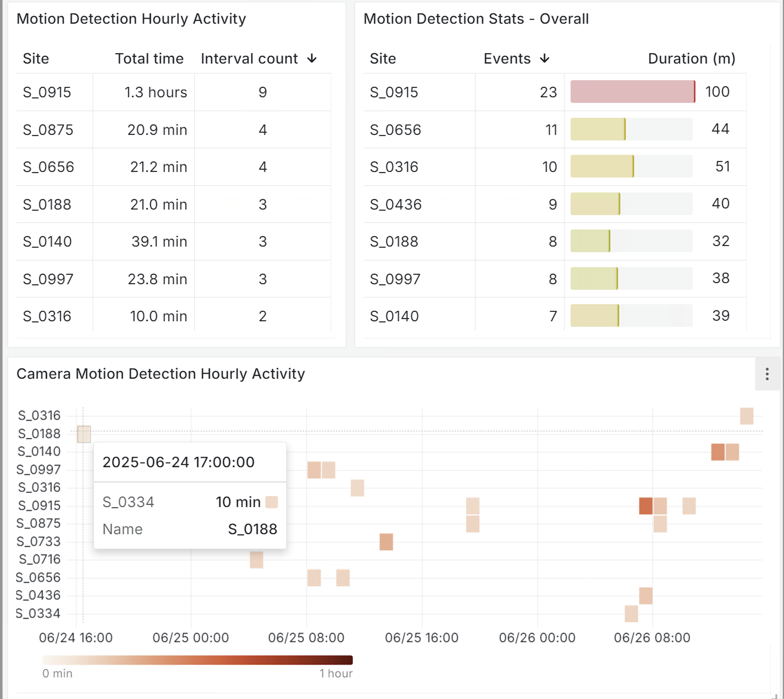Click Interval count value 9 for S_0915

pos(262,92)
